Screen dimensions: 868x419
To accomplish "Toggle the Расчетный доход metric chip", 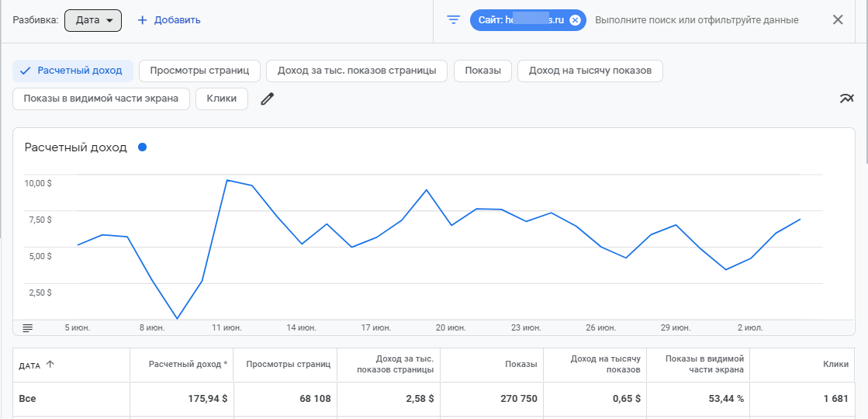I will [x=72, y=71].
